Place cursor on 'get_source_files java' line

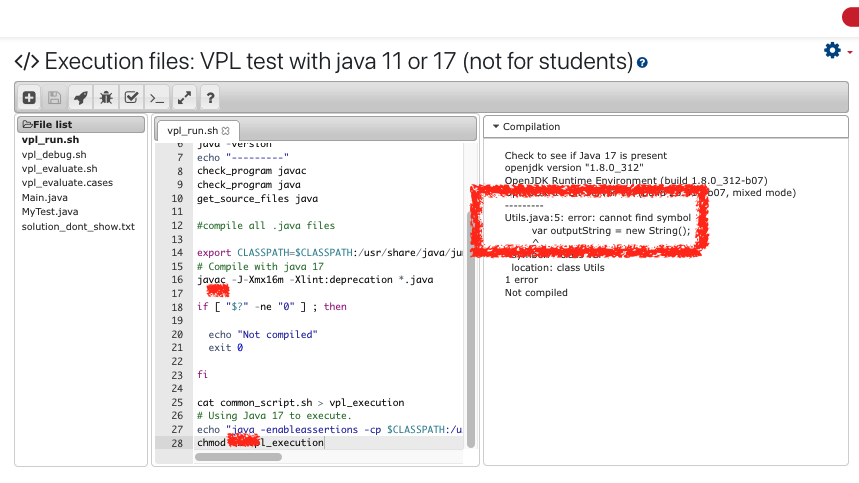[257, 198]
